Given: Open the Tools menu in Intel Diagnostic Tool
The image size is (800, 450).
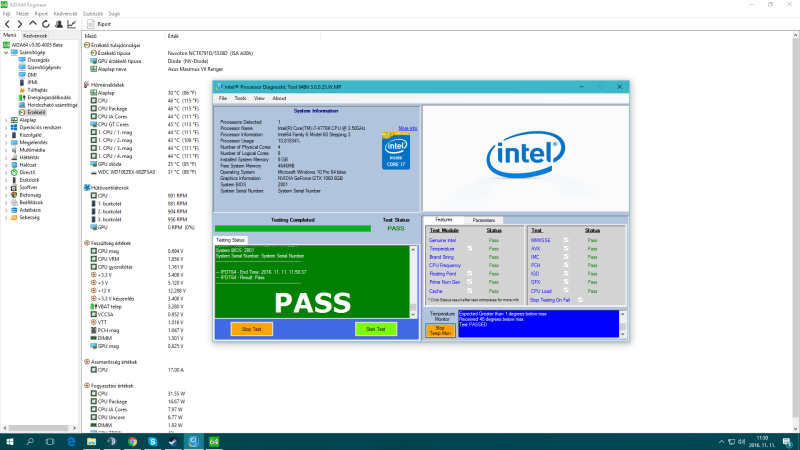Looking at the screenshot, I should click(240, 98).
